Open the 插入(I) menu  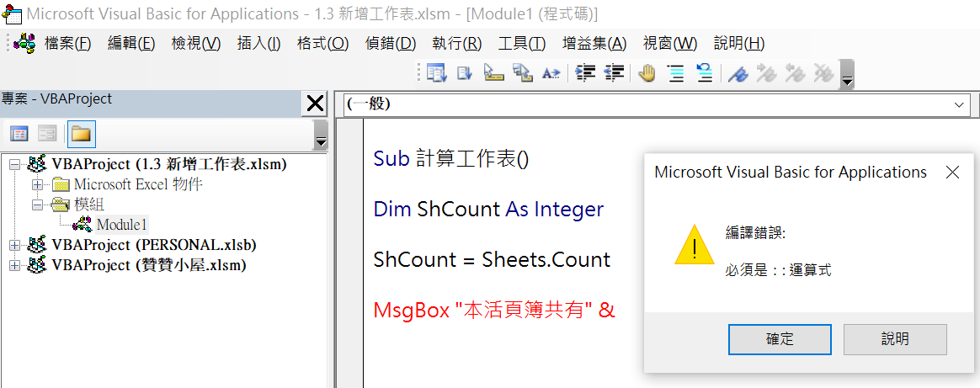pyautogui.click(x=258, y=43)
